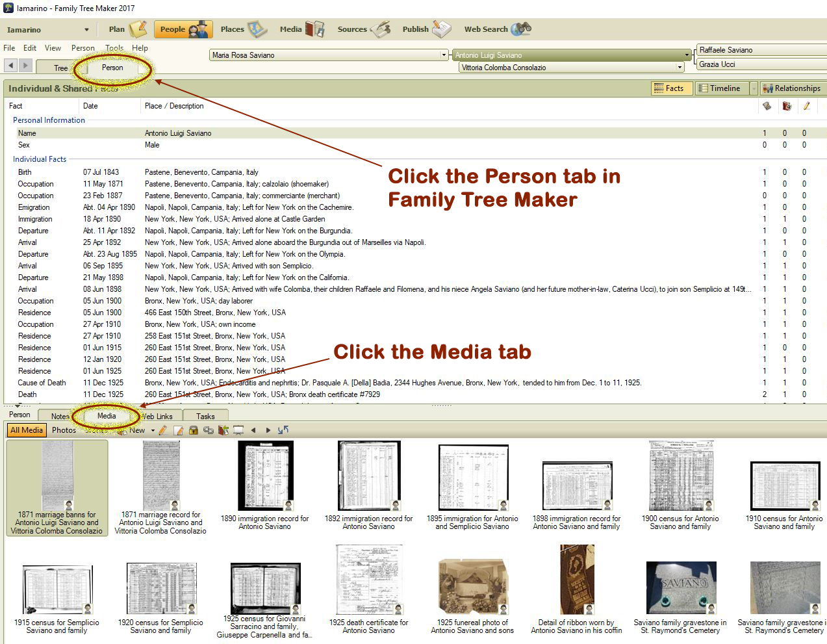The height and width of the screenshot is (644, 827).
Task: Go back with the left navigation arrow
Action: pos(11,65)
